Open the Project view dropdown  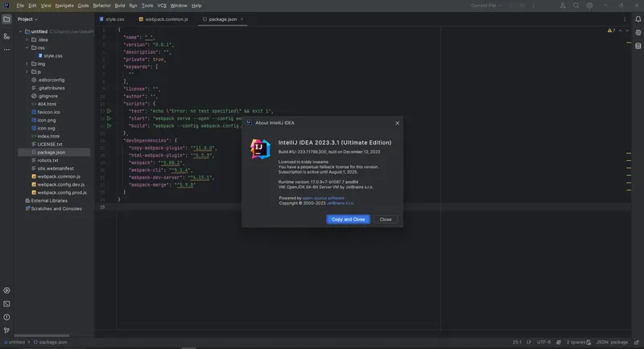(27, 19)
